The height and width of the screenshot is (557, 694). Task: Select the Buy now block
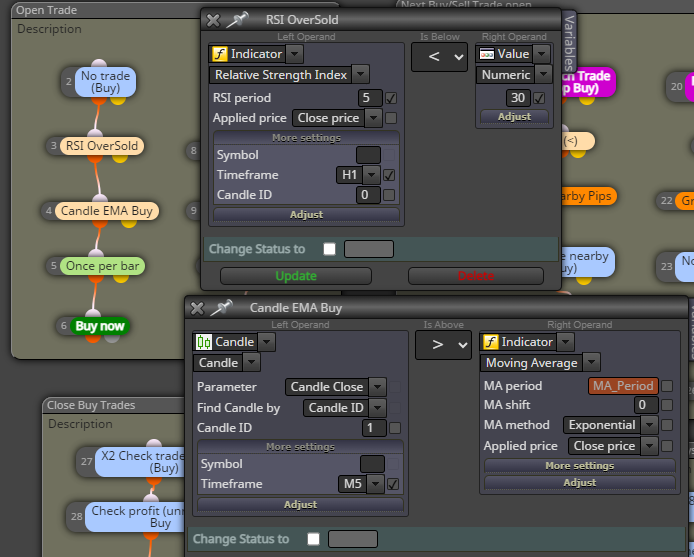pos(100,326)
